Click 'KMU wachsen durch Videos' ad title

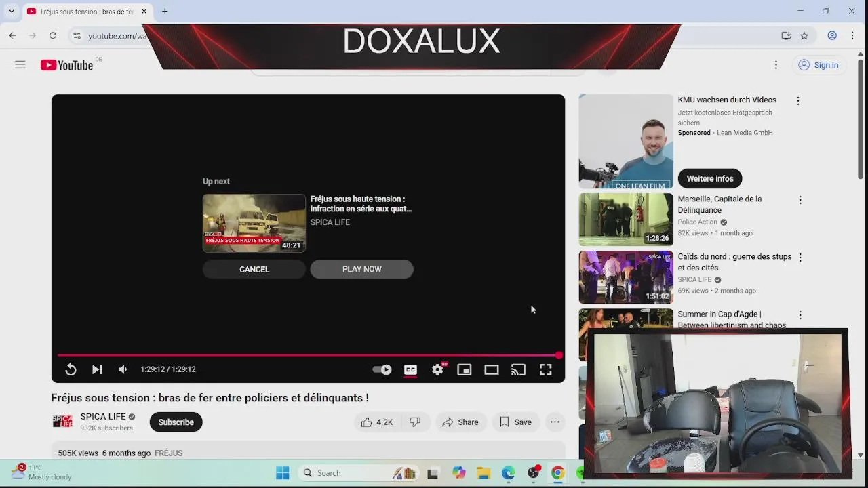coord(727,100)
